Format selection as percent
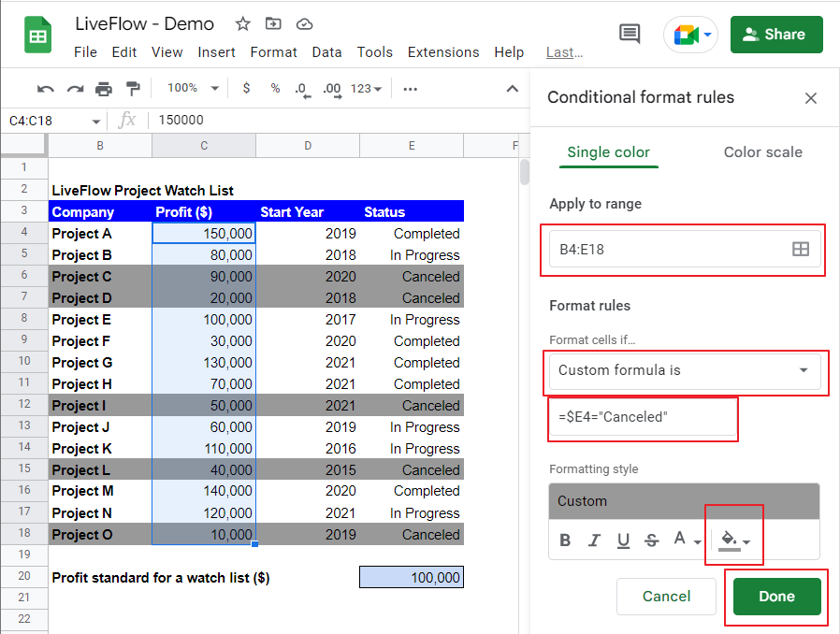The height and width of the screenshot is (634, 840). tap(275, 88)
